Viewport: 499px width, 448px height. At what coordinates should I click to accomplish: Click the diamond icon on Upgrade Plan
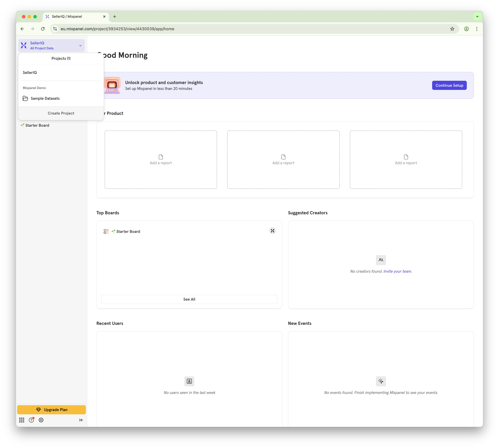coord(38,410)
